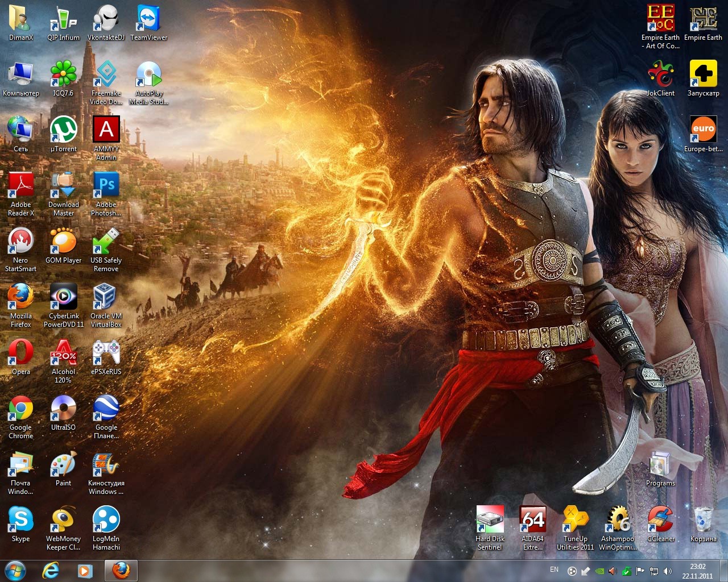The height and width of the screenshot is (582, 728).
Task: Open the Корзина recycle bin
Action: (x=703, y=524)
